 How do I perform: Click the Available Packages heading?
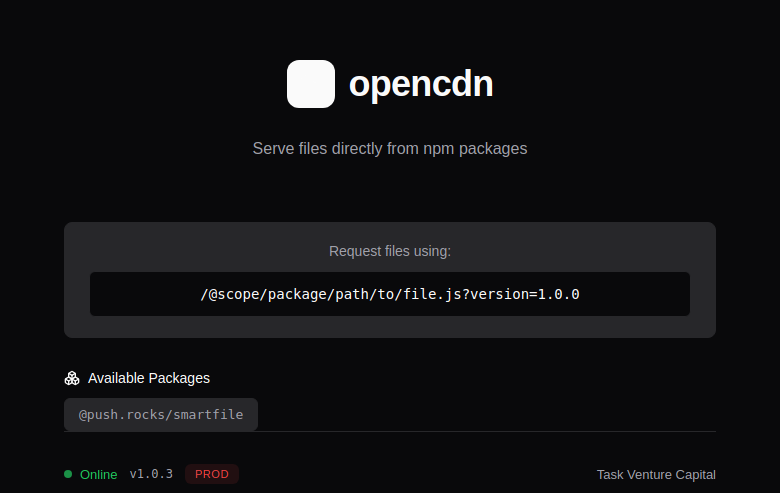[x=149, y=378]
